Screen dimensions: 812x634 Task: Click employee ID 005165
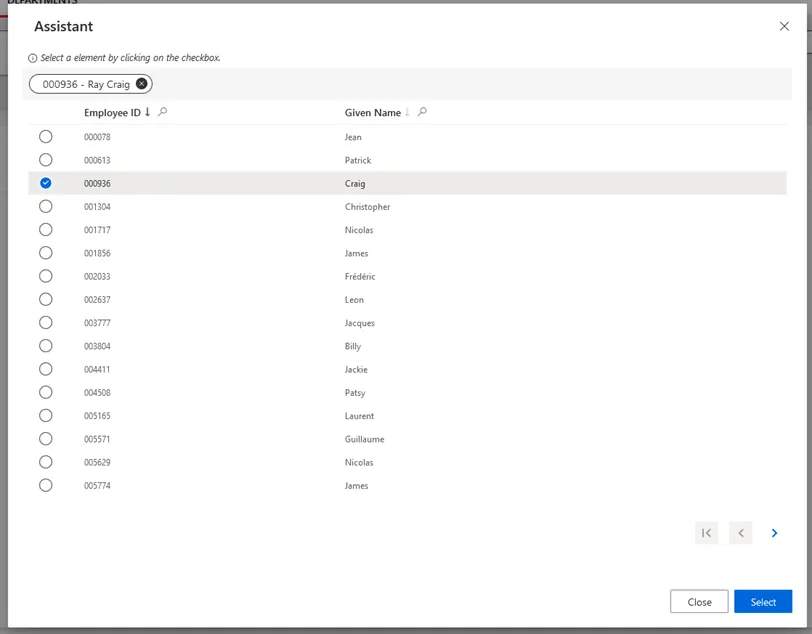click(97, 416)
